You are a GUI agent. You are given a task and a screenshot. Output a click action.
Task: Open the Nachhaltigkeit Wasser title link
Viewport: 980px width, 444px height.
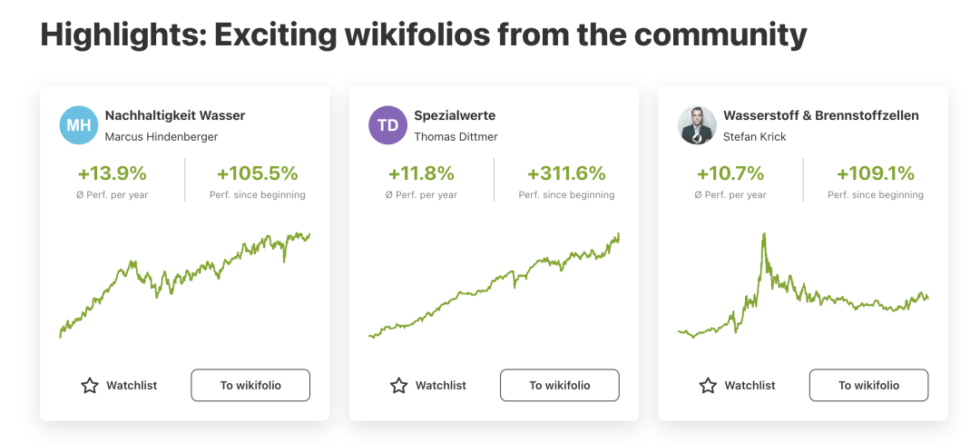[175, 115]
